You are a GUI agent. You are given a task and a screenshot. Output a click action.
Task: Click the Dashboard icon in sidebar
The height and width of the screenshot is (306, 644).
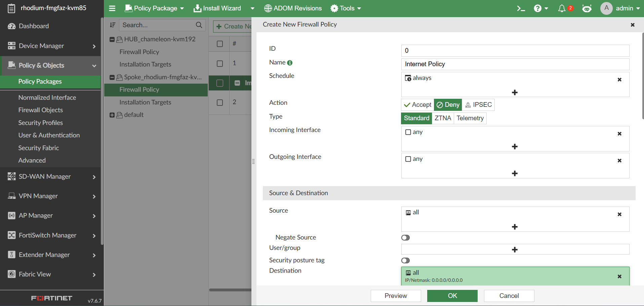coord(11,26)
